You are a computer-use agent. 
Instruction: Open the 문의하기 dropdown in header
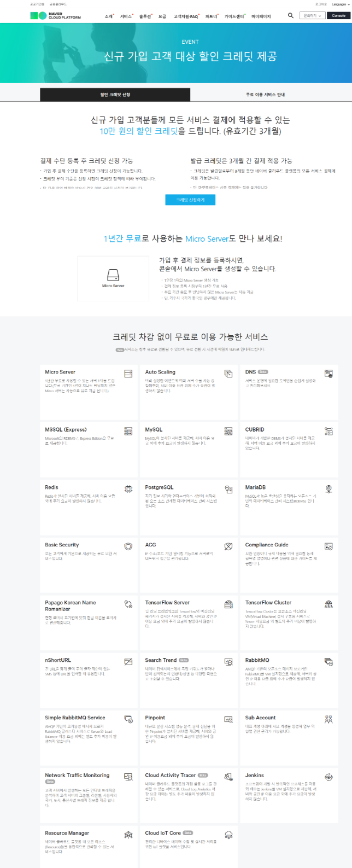tap(311, 16)
